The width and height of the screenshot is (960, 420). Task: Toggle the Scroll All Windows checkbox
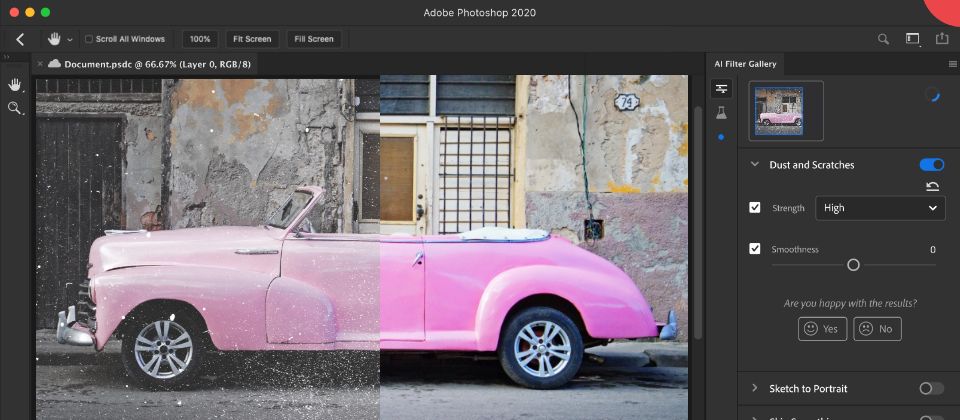(89, 39)
